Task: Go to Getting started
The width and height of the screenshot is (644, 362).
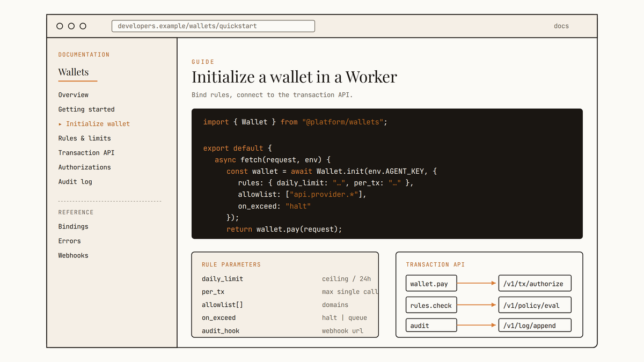Action: [x=86, y=109]
